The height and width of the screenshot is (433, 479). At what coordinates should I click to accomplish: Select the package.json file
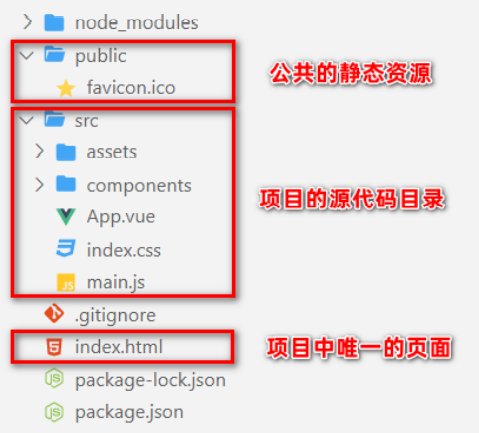click(x=129, y=413)
